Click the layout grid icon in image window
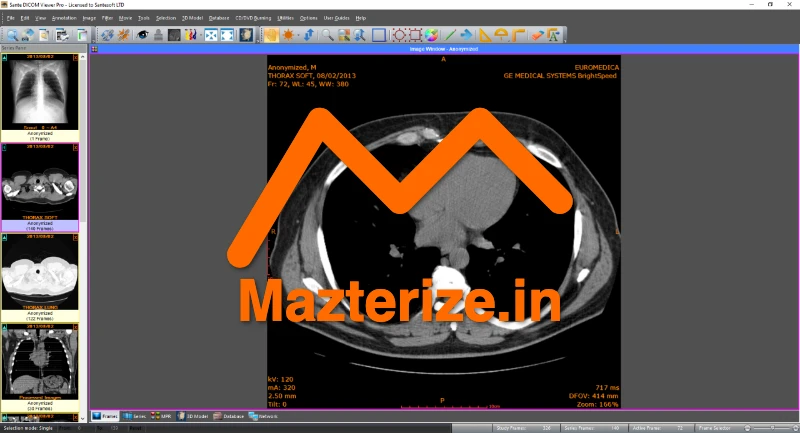The height and width of the screenshot is (433, 800). (94, 49)
